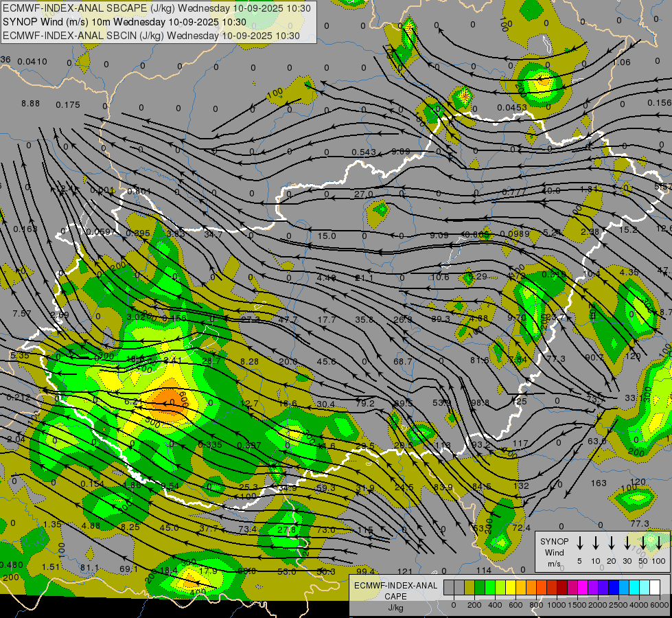Click the CIN value 35.8
The width and height of the screenshot is (672, 618).
[x=364, y=319]
